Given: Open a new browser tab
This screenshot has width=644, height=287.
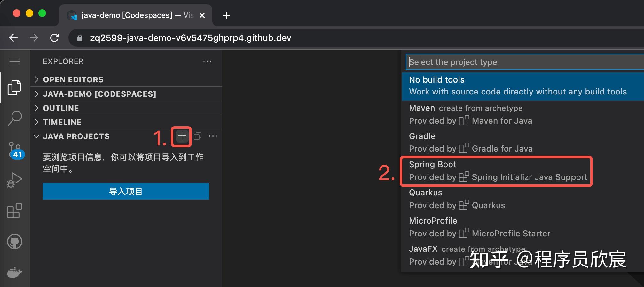Looking at the screenshot, I should [226, 15].
